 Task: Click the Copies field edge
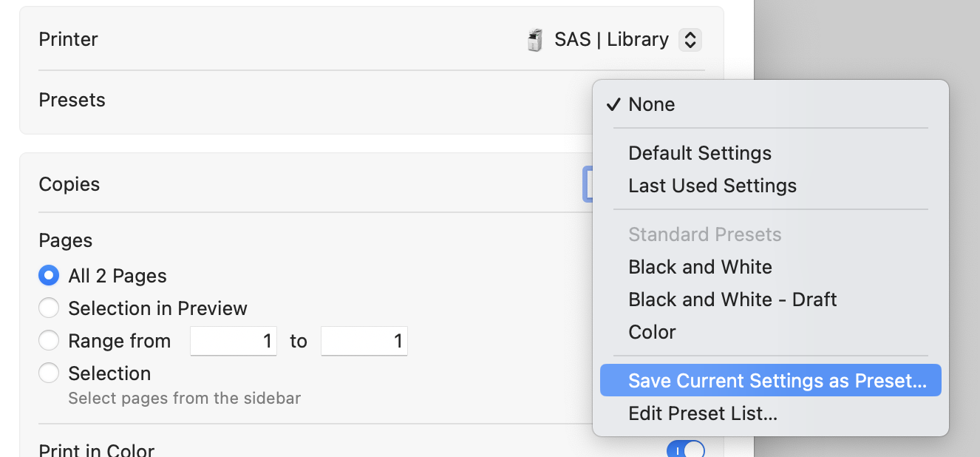[x=588, y=185]
